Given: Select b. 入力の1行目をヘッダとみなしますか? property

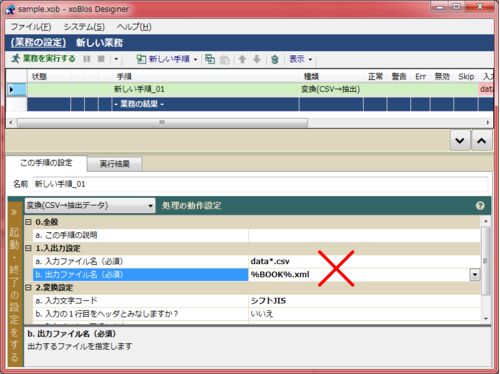Looking at the screenshot, I should click(x=140, y=314).
